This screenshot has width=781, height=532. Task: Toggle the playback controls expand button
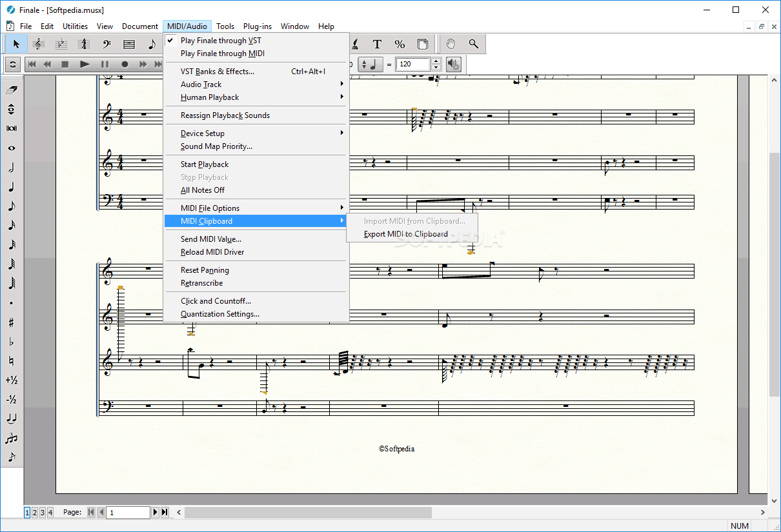[x=13, y=64]
